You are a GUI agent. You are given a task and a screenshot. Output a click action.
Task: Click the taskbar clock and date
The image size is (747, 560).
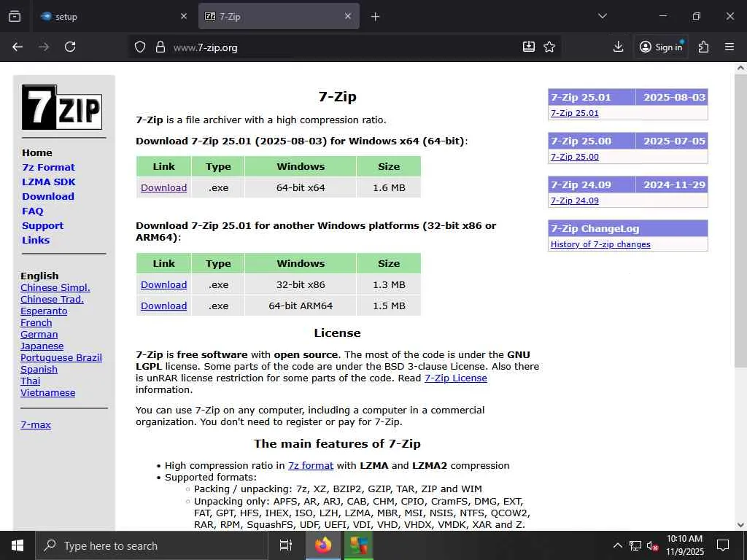(684, 545)
